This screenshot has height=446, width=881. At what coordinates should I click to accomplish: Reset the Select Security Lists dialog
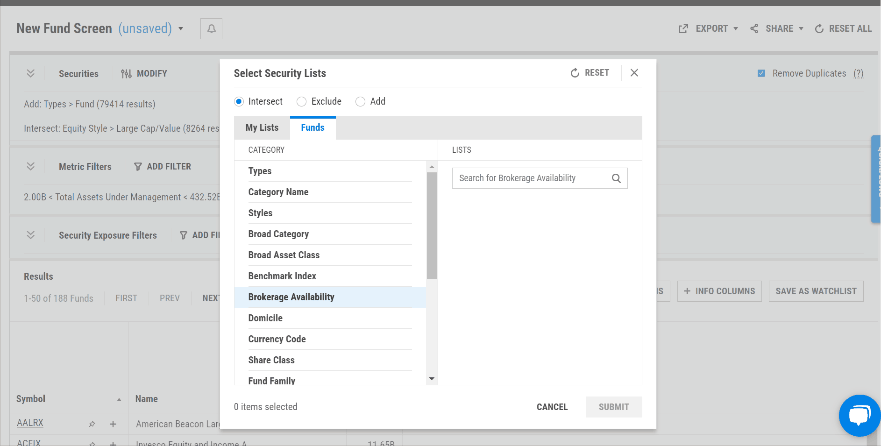[590, 73]
